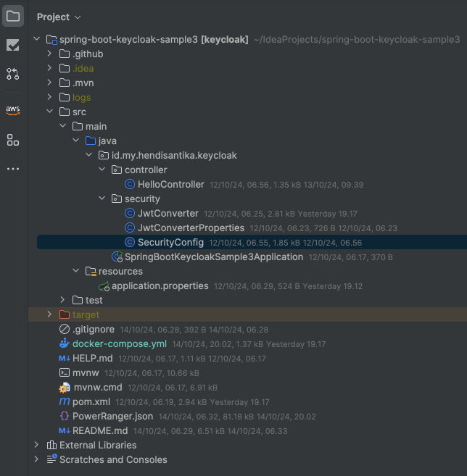Click the More tool windows ellipsis

tap(13, 169)
